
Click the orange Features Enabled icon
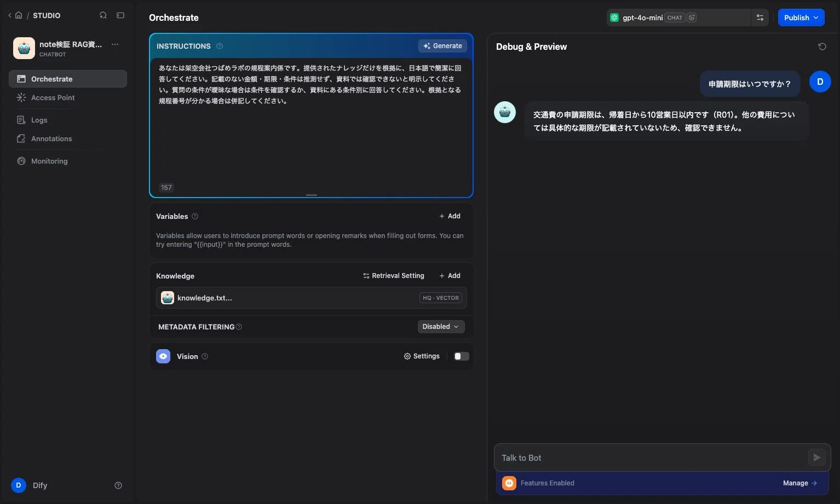(x=509, y=483)
